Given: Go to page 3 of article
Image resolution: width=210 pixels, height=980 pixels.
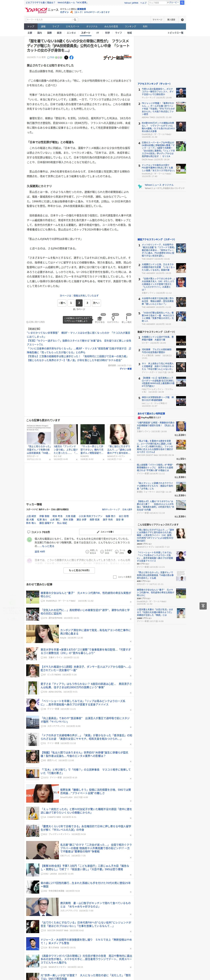Looking at the screenshot, I should pos(87,303).
